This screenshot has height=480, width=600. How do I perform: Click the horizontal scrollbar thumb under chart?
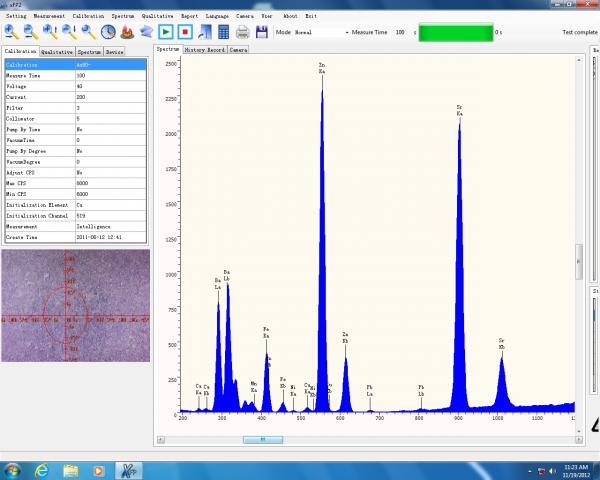pos(263,439)
